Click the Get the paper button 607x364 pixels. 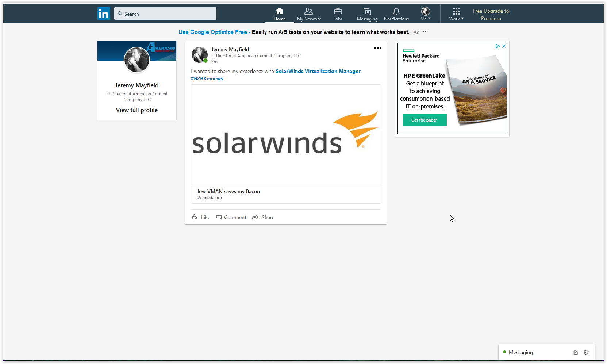coord(424,120)
